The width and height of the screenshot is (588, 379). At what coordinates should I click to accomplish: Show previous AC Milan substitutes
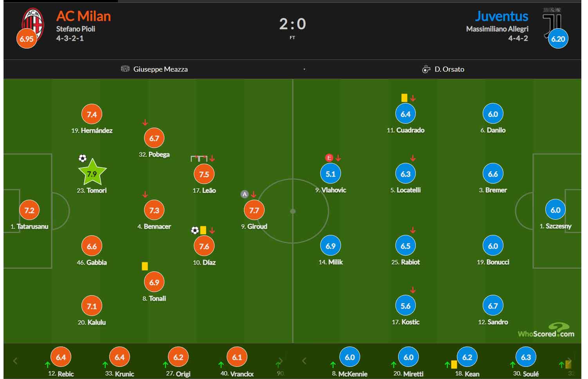point(15,361)
